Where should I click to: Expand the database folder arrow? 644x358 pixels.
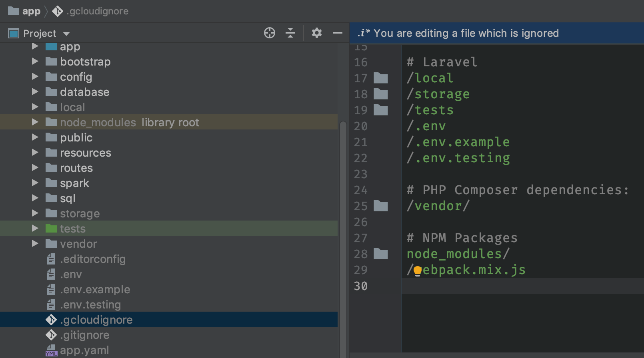coord(35,92)
